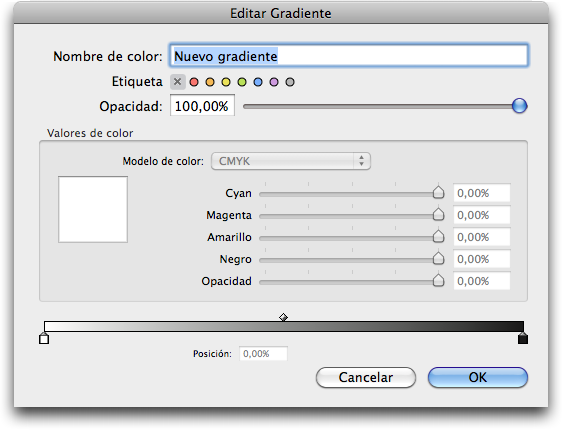The image size is (562, 430).
Task: Click the Posición value field
Action: [x=263, y=354]
